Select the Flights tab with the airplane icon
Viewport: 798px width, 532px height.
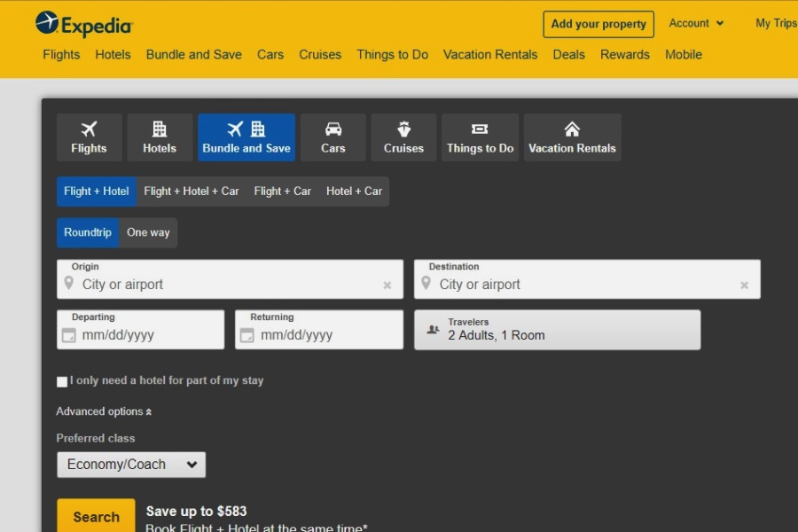[x=89, y=137]
